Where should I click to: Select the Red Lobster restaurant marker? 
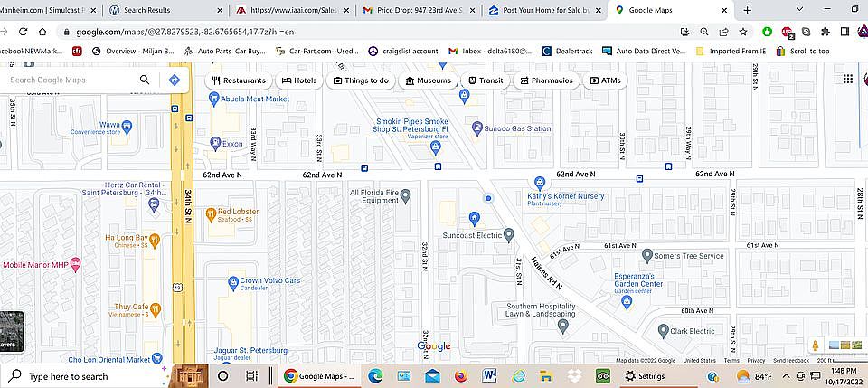[x=211, y=213]
